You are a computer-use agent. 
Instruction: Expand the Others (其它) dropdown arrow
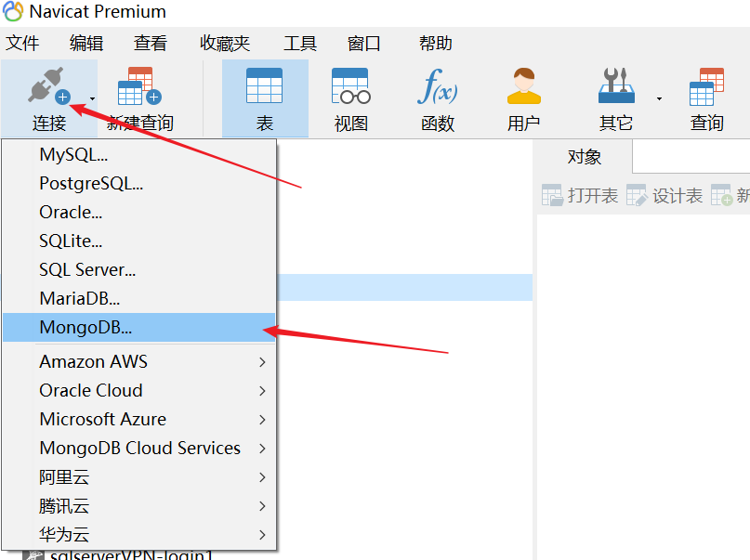coord(659,99)
